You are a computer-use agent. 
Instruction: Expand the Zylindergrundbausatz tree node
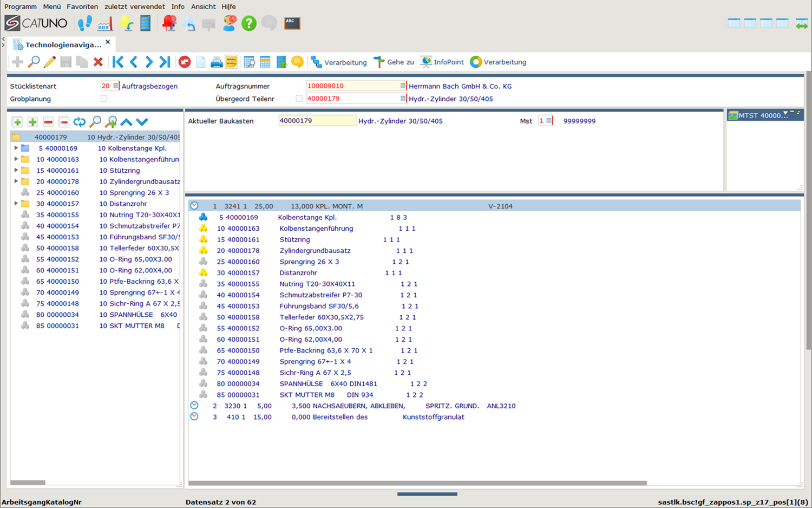click(16, 181)
